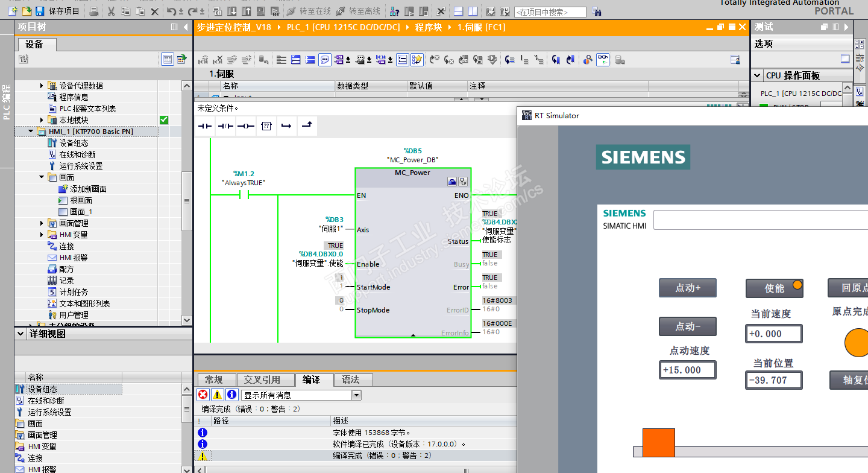
Task: Collapse the CPU 操作面板 section
Action: coord(758,75)
